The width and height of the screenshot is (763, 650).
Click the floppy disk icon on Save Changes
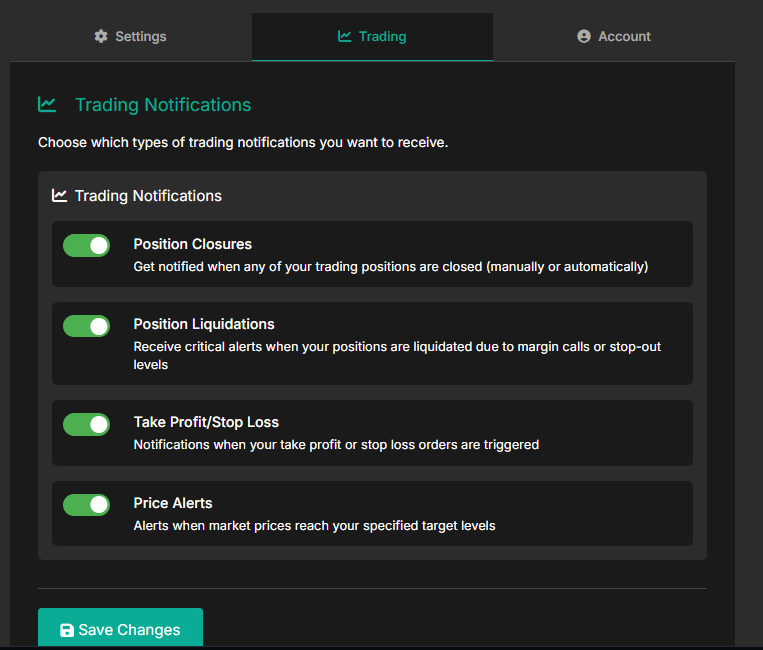point(67,630)
